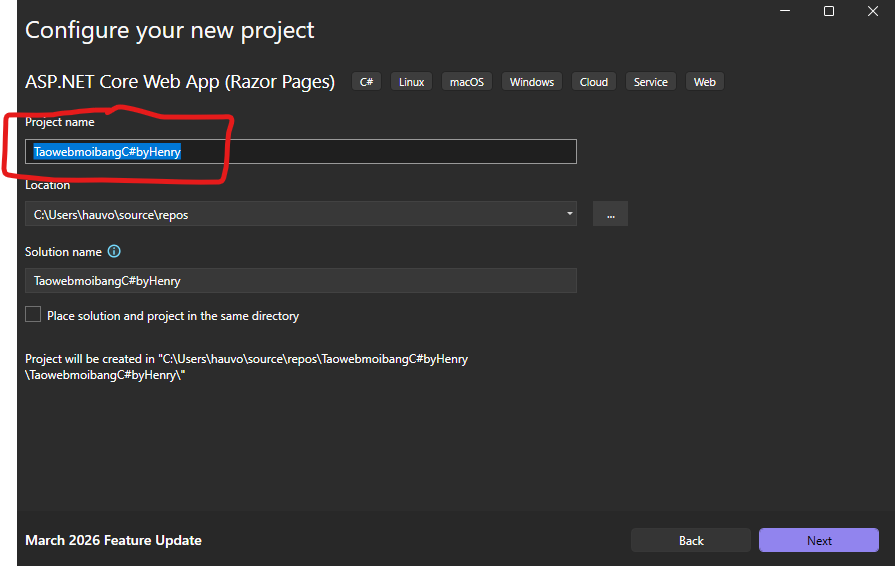895x566 pixels.
Task: Click the March 2026 Feature Update label
Action: 113,540
